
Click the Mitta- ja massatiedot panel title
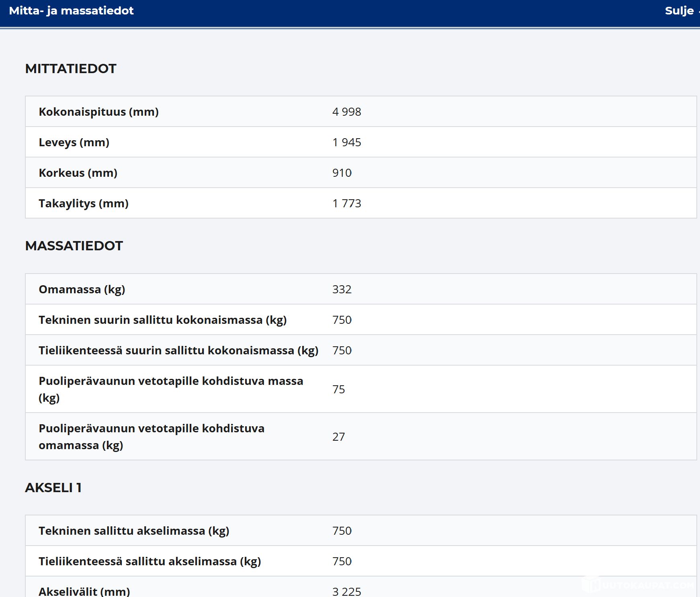point(71,11)
